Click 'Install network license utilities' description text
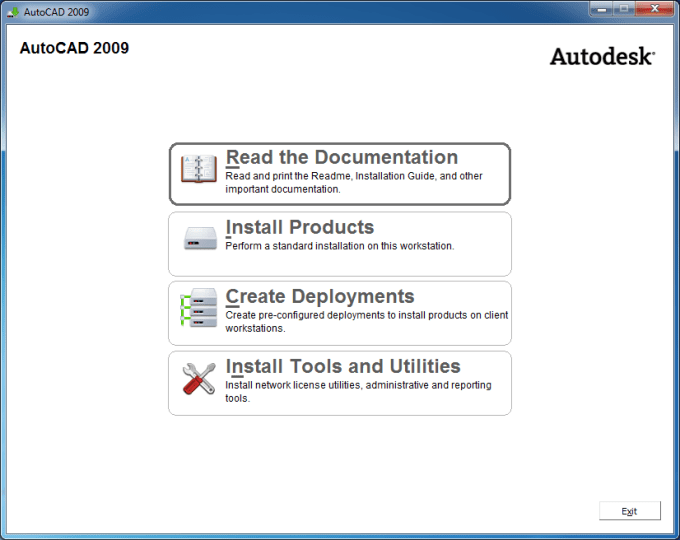 point(358,391)
